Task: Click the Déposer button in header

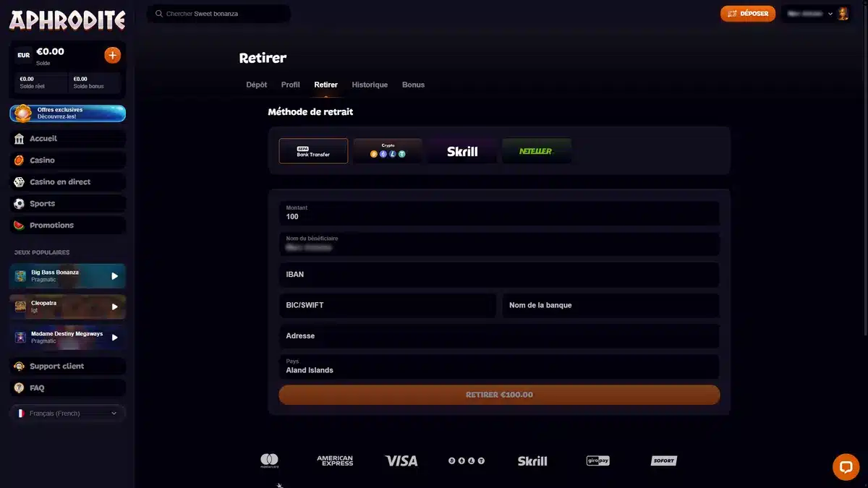Action: point(748,14)
